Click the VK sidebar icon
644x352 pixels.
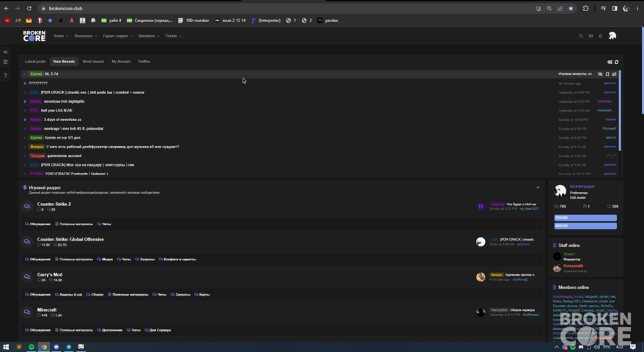click(x=5, y=52)
